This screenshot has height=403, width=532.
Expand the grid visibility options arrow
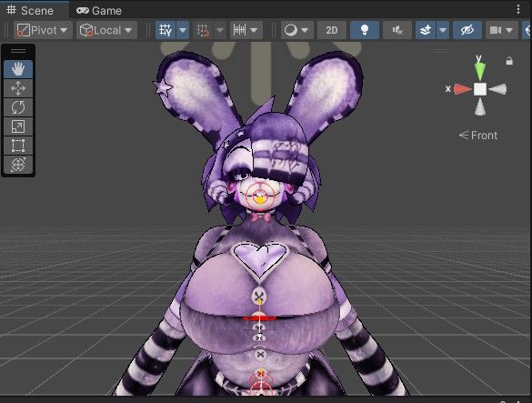[x=183, y=30]
